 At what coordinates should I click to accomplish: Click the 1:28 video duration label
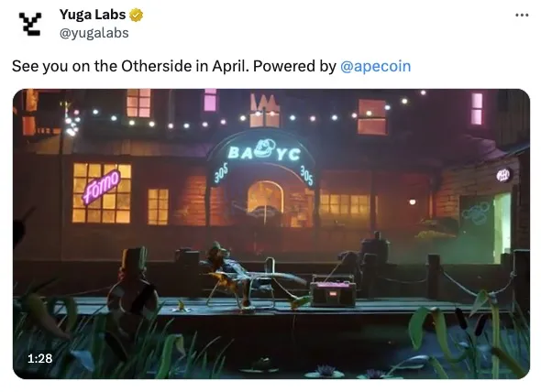tap(40, 358)
